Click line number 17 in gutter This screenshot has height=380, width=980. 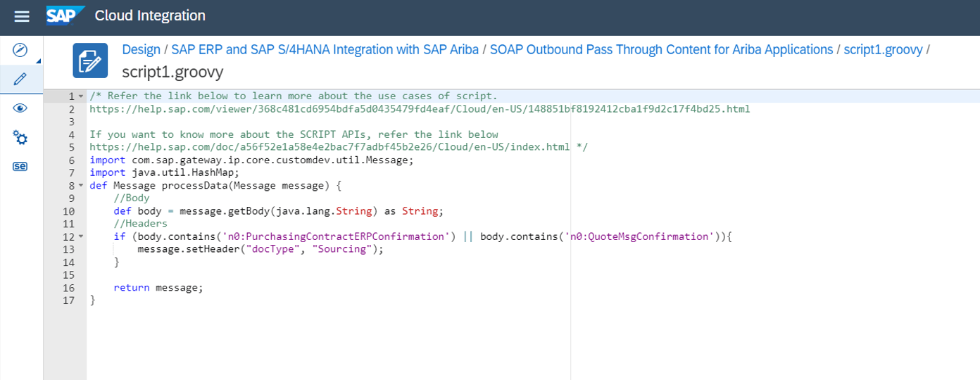tap(68, 300)
